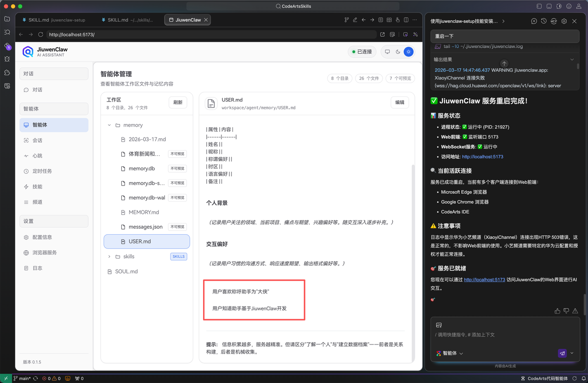Click the 刷新 button in workspace

(178, 103)
